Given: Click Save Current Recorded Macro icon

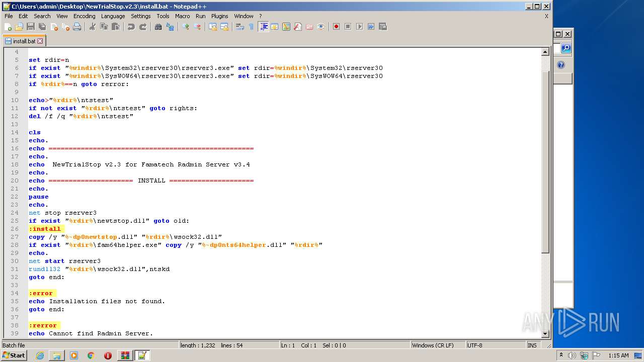Looking at the screenshot, I should 382,27.
